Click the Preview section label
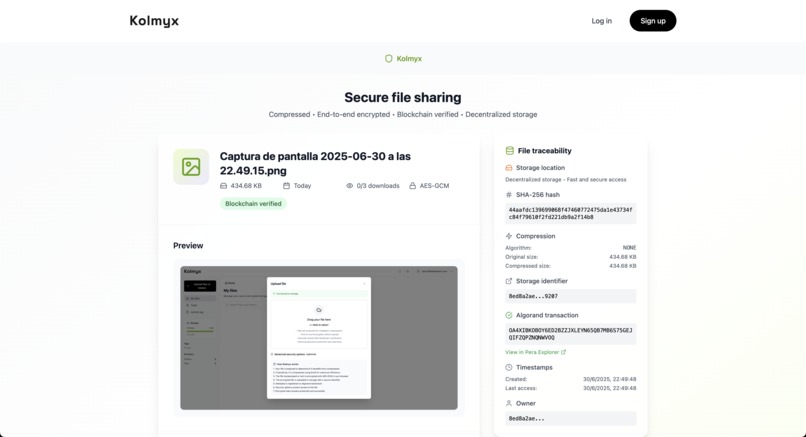806x437 pixels. (x=188, y=246)
